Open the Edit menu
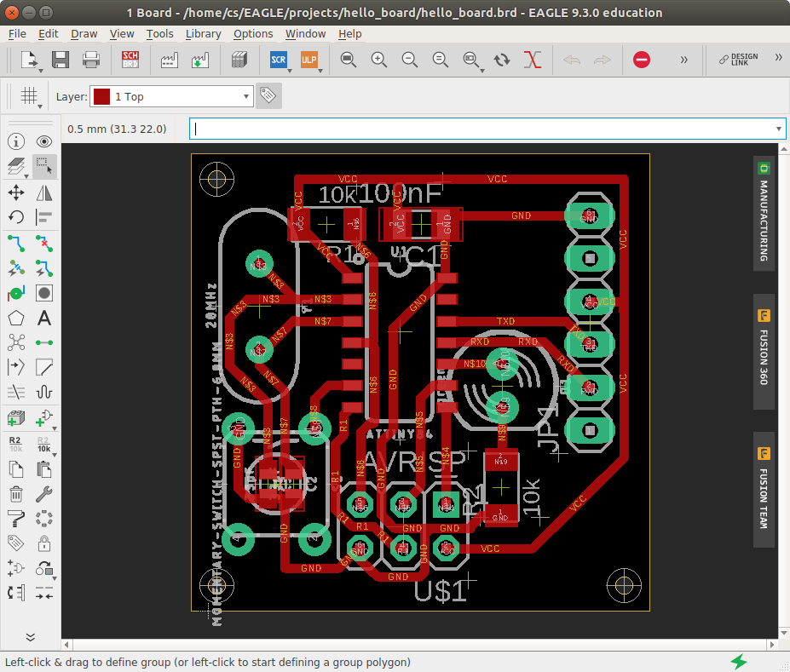The width and height of the screenshot is (790, 672). (49, 34)
